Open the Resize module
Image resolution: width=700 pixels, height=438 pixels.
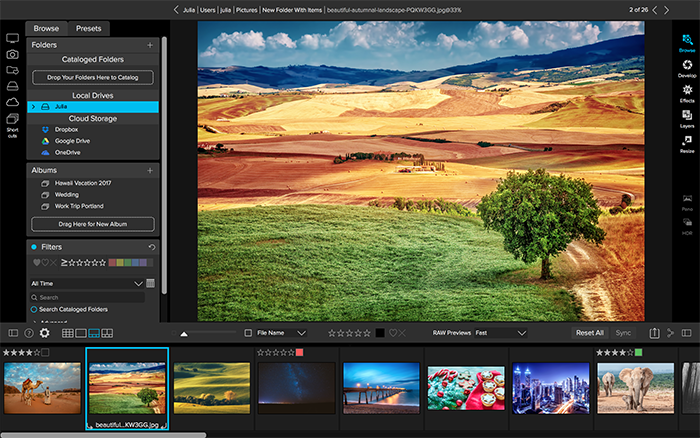coord(687,142)
